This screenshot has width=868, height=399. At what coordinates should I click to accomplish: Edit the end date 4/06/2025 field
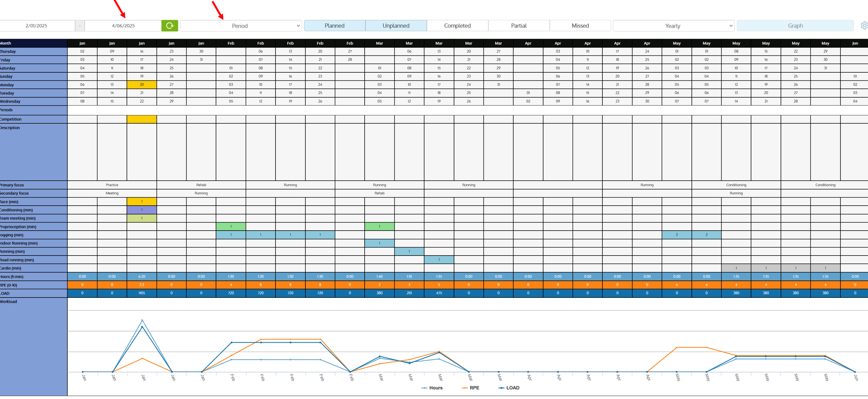click(123, 26)
